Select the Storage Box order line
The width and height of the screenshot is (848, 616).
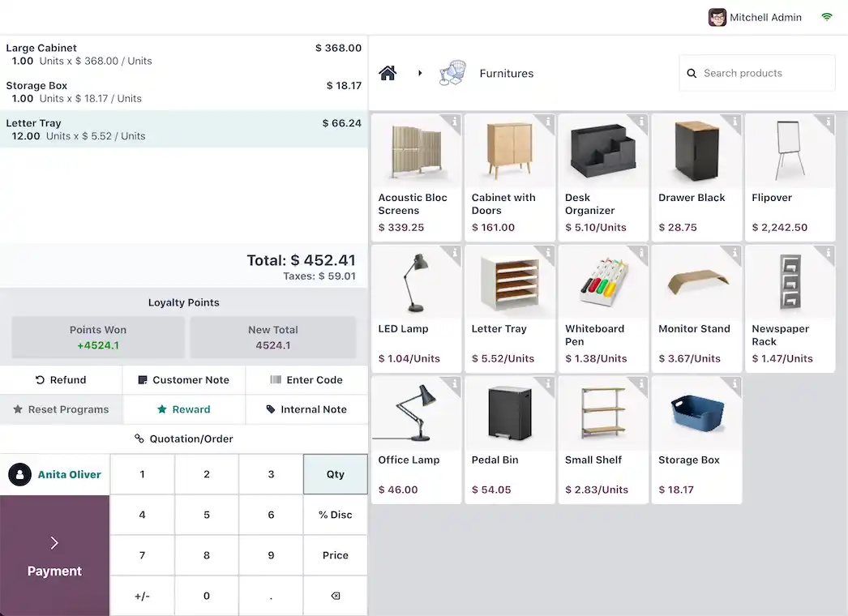184,92
